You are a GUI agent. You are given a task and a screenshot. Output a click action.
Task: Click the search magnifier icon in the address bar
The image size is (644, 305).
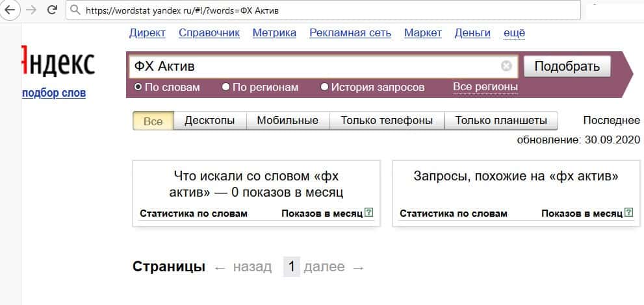click(75, 10)
